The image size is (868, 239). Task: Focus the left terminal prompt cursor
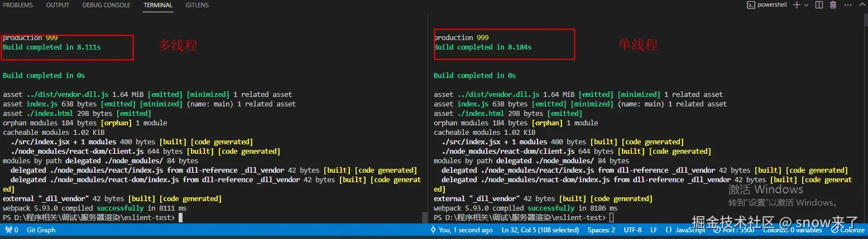pos(181,217)
